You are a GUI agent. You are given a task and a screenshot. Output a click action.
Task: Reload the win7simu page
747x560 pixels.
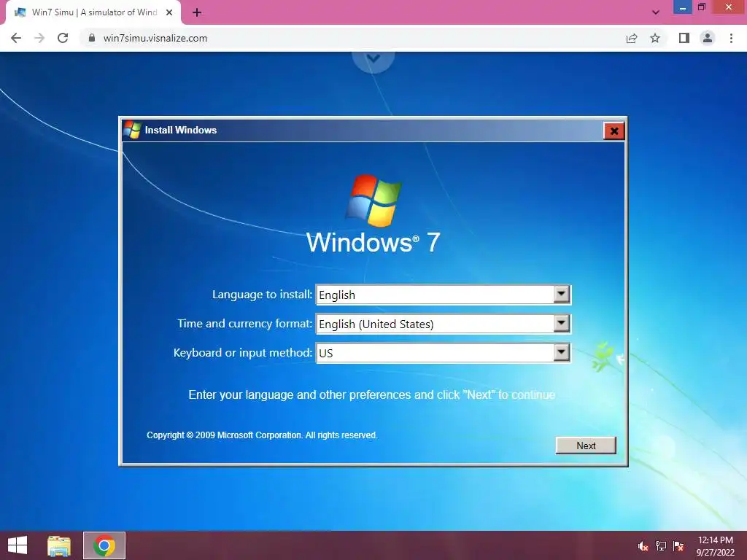[63, 38]
